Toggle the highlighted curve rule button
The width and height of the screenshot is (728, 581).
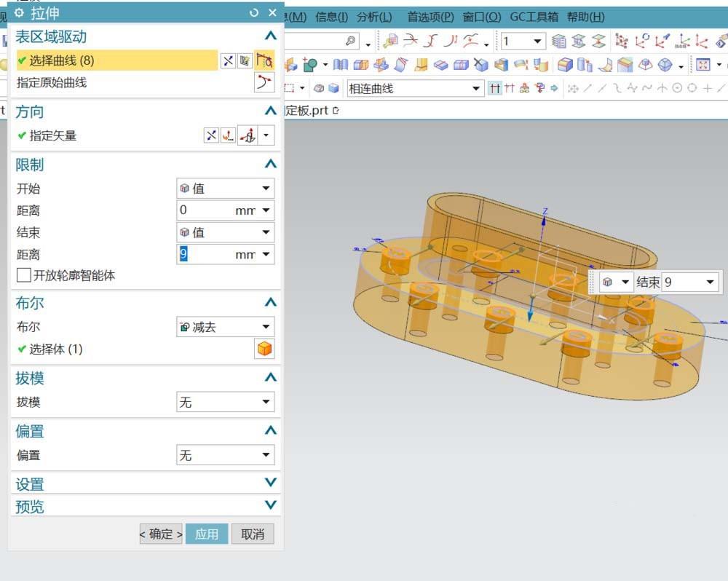[x=264, y=60]
